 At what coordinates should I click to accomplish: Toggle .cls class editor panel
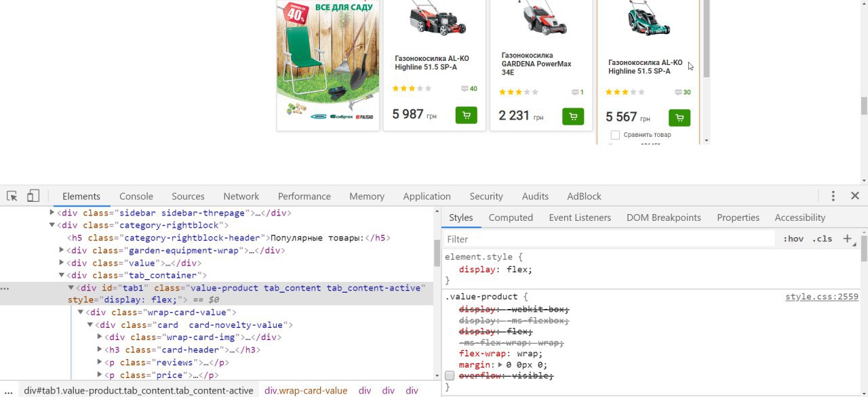tap(822, 238)
